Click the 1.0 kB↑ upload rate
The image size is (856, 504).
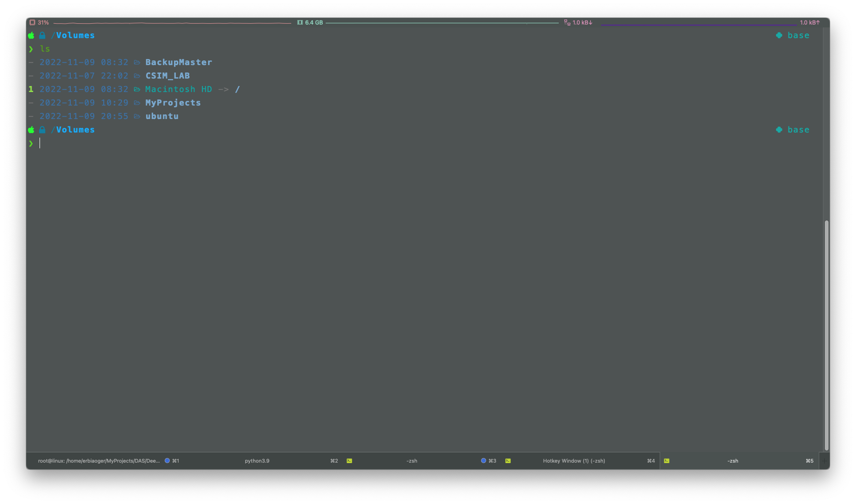(810, 22)
